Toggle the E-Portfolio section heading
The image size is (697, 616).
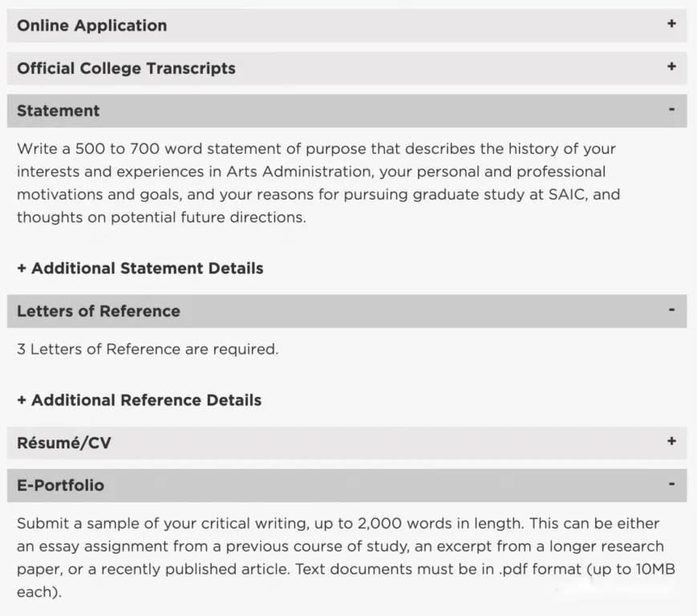(x=61, y=485)
